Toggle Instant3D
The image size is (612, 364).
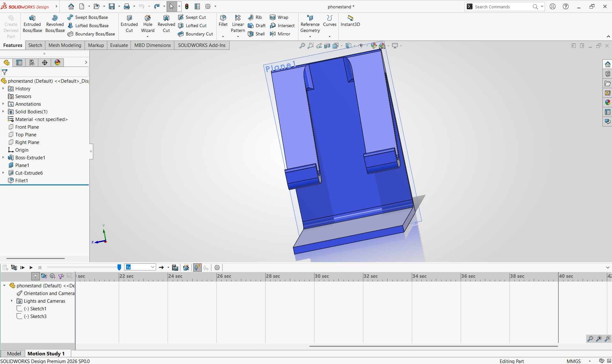pos(350,21)
